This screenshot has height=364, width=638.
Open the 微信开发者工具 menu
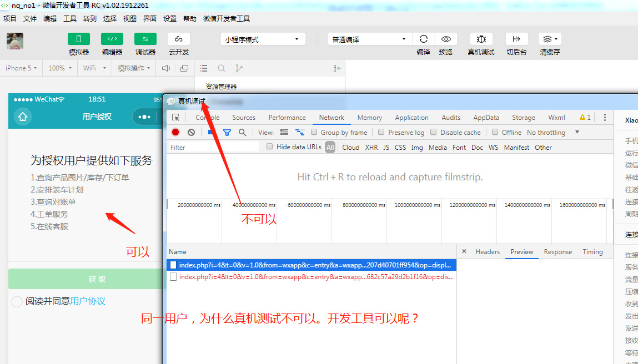226,19
